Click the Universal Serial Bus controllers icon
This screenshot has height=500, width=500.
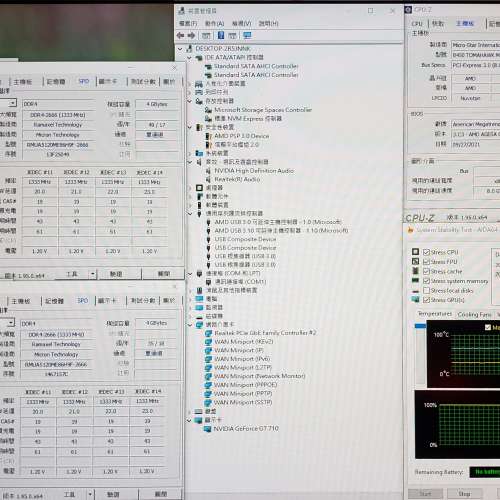199,214
